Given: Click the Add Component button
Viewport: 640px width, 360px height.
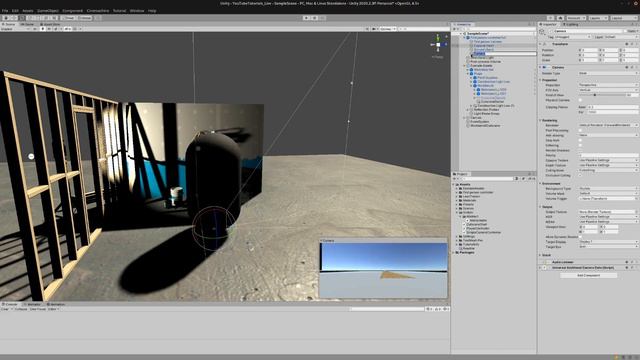Looking at the screenshot, I should point(588,276).
